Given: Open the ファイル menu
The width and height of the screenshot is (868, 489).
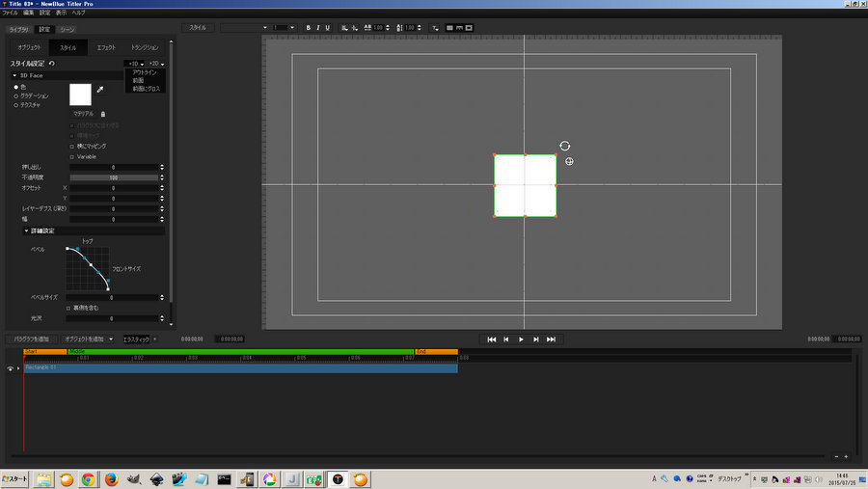Looking at the screenshot, I should tap(10, 13).
